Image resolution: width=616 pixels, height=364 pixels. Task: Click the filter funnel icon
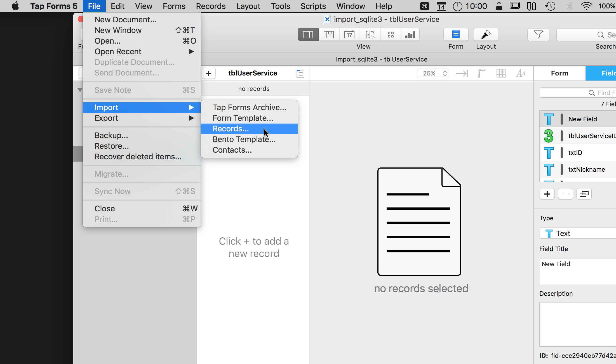coord(538,35)
